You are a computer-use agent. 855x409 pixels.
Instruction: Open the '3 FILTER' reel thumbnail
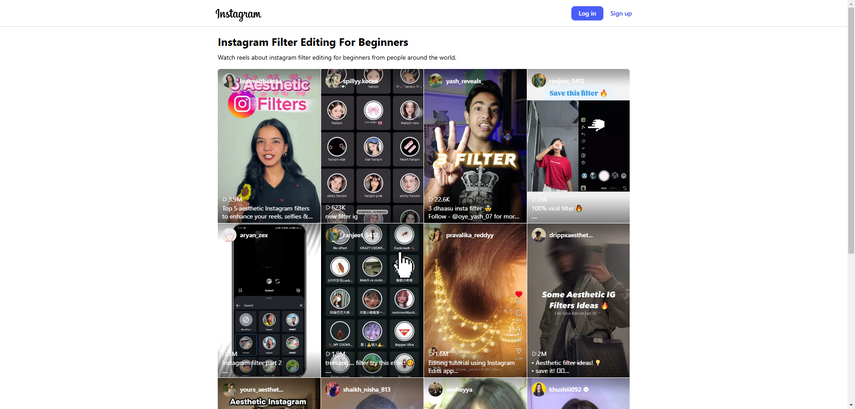[475, 146]
